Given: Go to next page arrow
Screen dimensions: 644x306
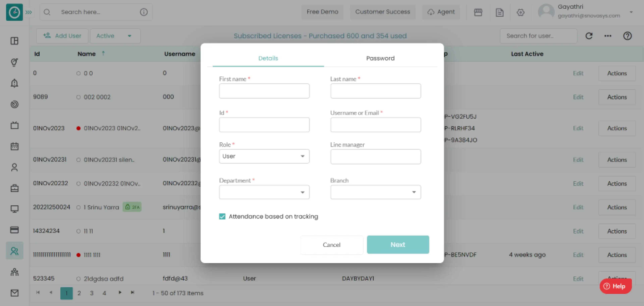Looking at the screenshot, I should 120,293.
